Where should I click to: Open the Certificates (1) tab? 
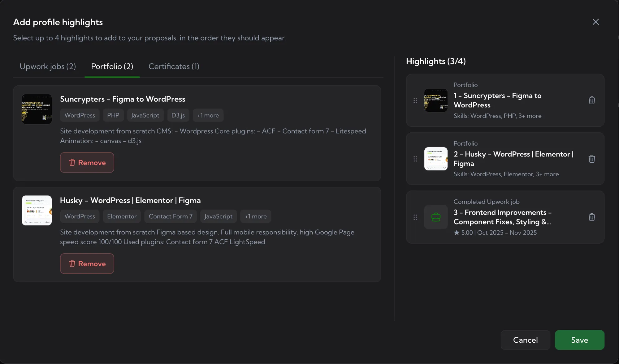click(174, 66)
